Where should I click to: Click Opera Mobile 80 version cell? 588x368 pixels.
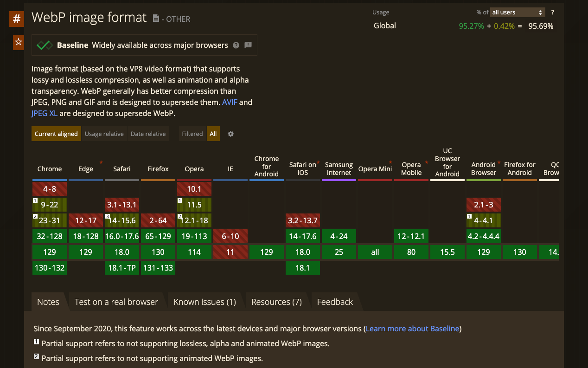tap(411, 252)
